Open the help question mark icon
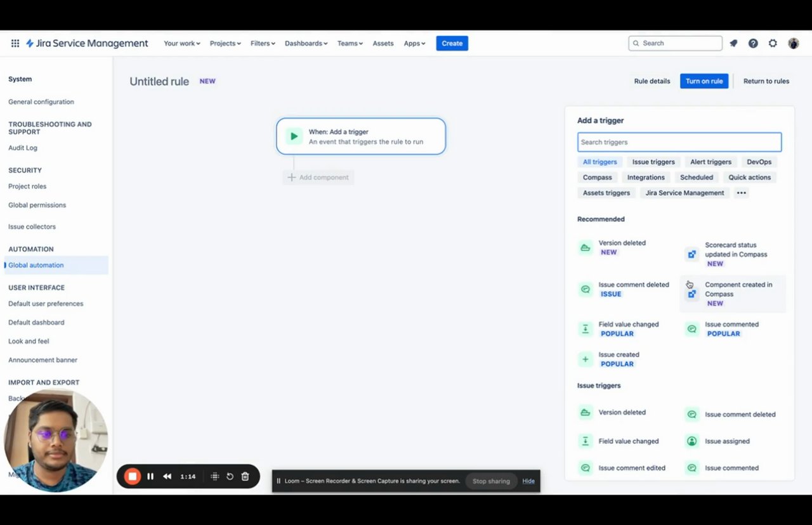 coord(753,43)
